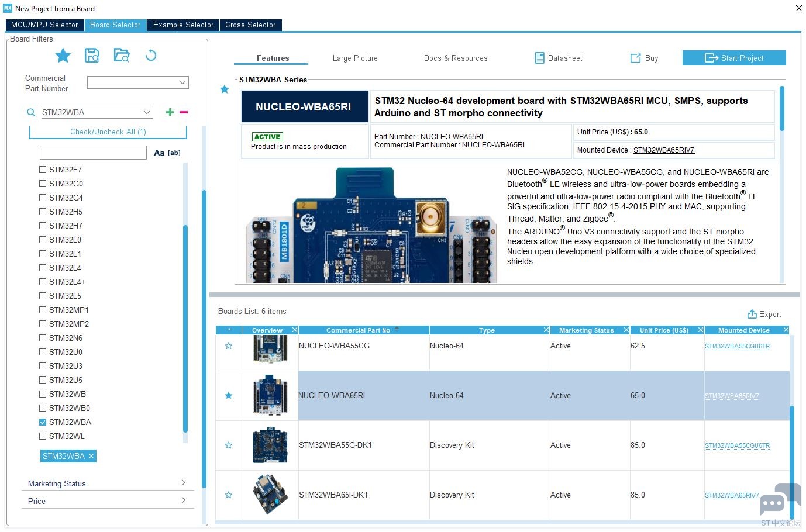806x532 pixels.
Task: Expand the Marketing Status filter section
Action: click(x=108, y=483)
